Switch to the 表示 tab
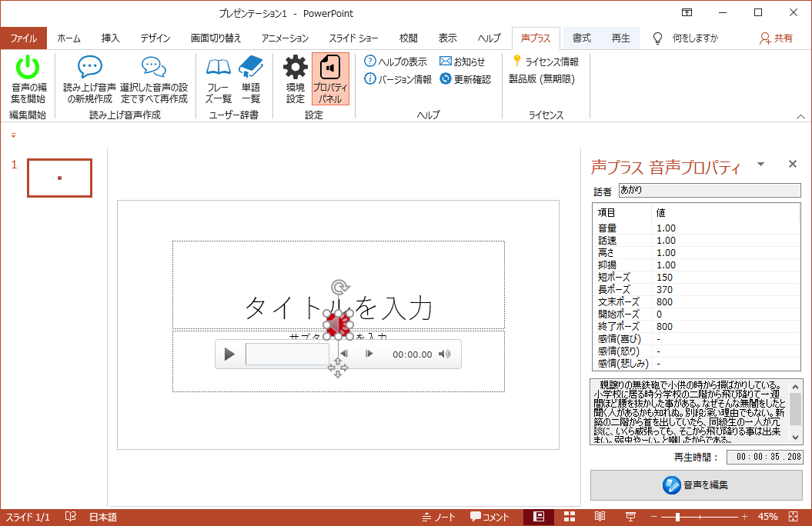 [x=447, y=38]
